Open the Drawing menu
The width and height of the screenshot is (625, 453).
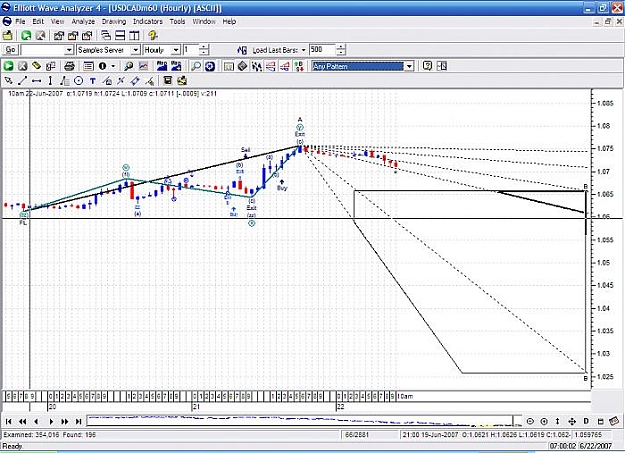[114, 22]
